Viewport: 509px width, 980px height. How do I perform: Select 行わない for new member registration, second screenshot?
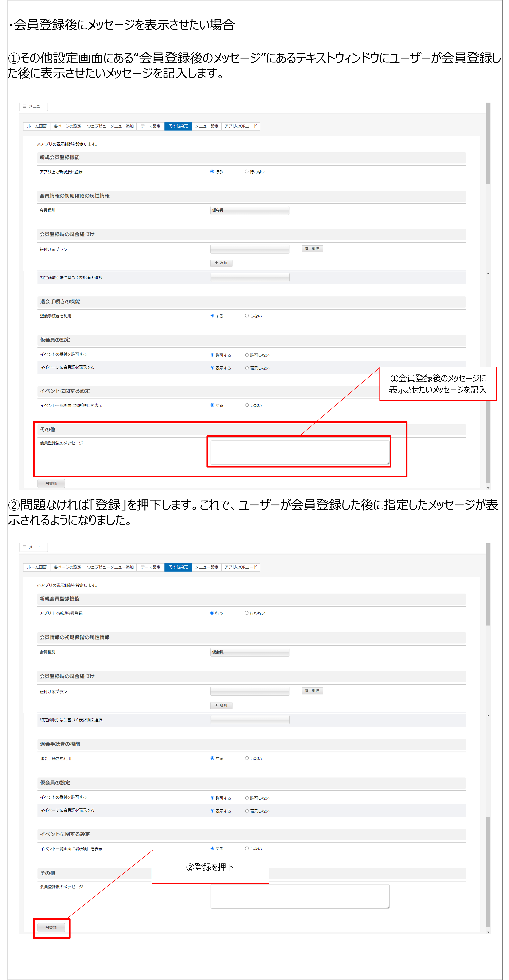[x=247, y=613]
